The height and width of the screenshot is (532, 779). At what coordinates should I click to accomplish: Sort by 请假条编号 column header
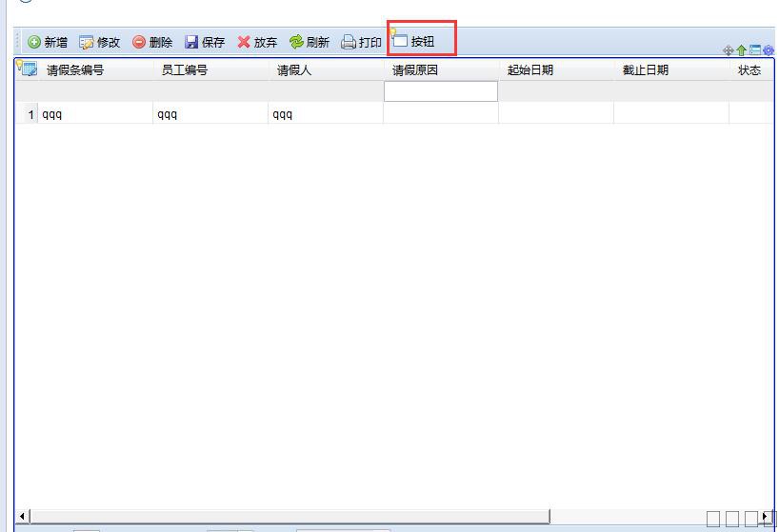click(x=95, y=70)
